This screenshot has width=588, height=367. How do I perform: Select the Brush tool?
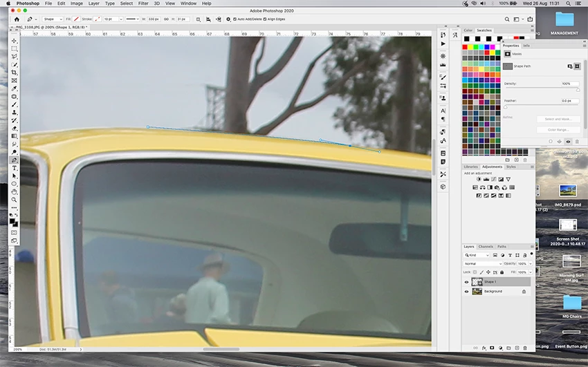tap(15, 104)
